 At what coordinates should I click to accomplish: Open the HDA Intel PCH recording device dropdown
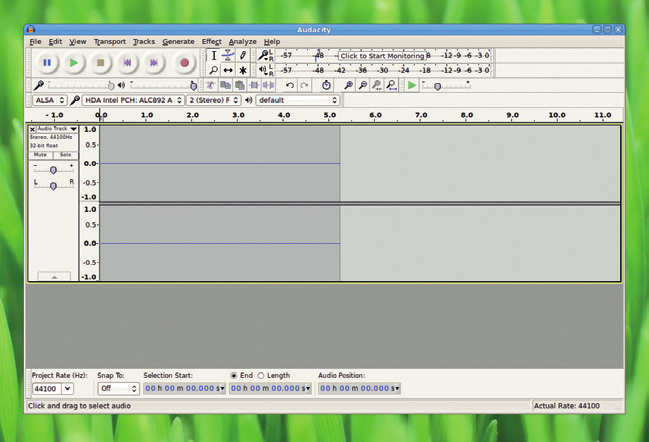point(133,100)
